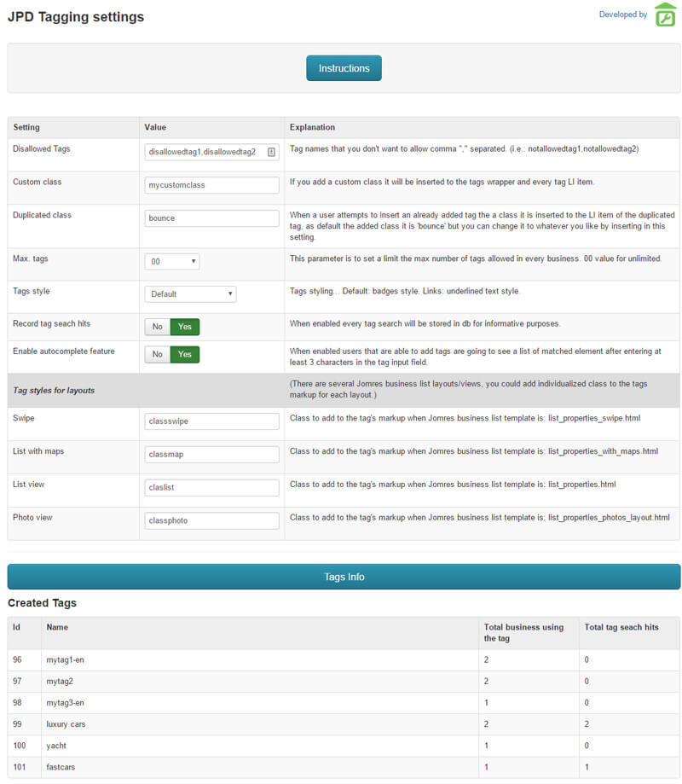Click into the Duplicated class text box

click(212, 218)
